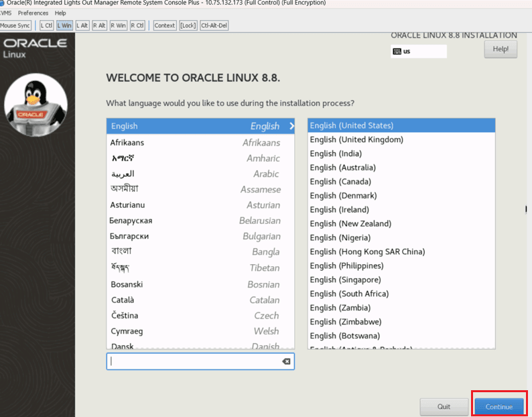Select Bulgarian language row
Screen dimensions: 532x417
click(200, 236)
